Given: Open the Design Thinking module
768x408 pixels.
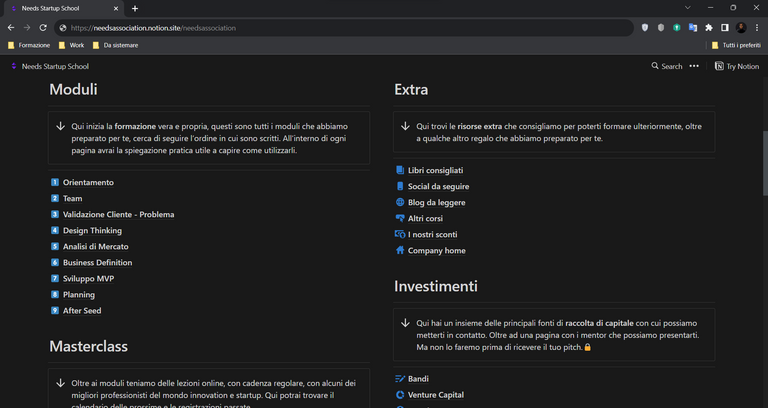Looking at the screenshot, I should [93, 231].
